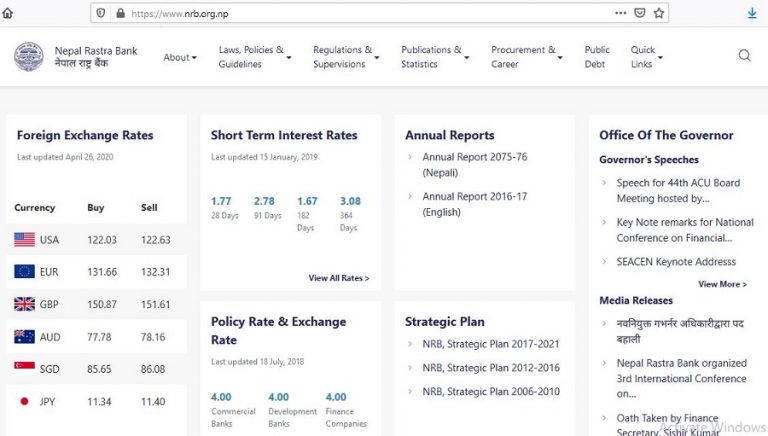768x436 pixels.
Task: Click the JPY Japan flag icon
Action: coord(25,402)
